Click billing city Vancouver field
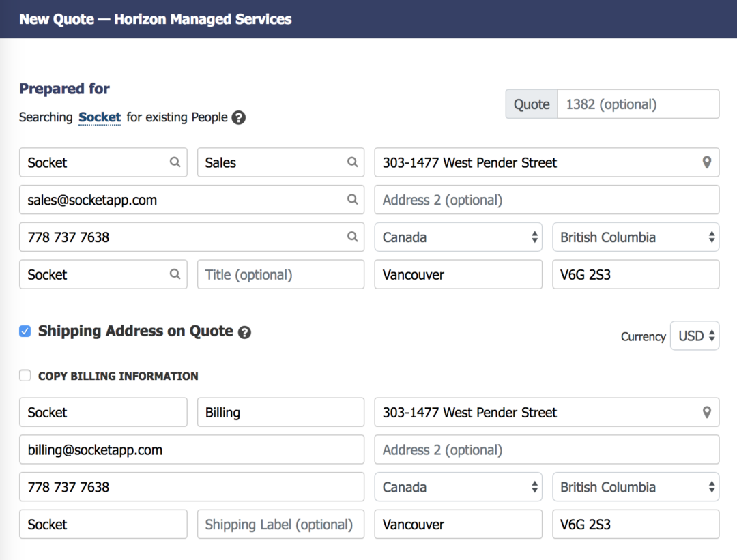Viewport: 737px width, 560px height. (459, 275)
